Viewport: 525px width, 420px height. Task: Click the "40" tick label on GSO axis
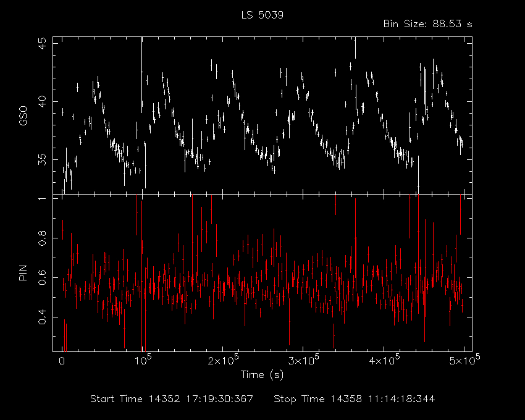43,101
